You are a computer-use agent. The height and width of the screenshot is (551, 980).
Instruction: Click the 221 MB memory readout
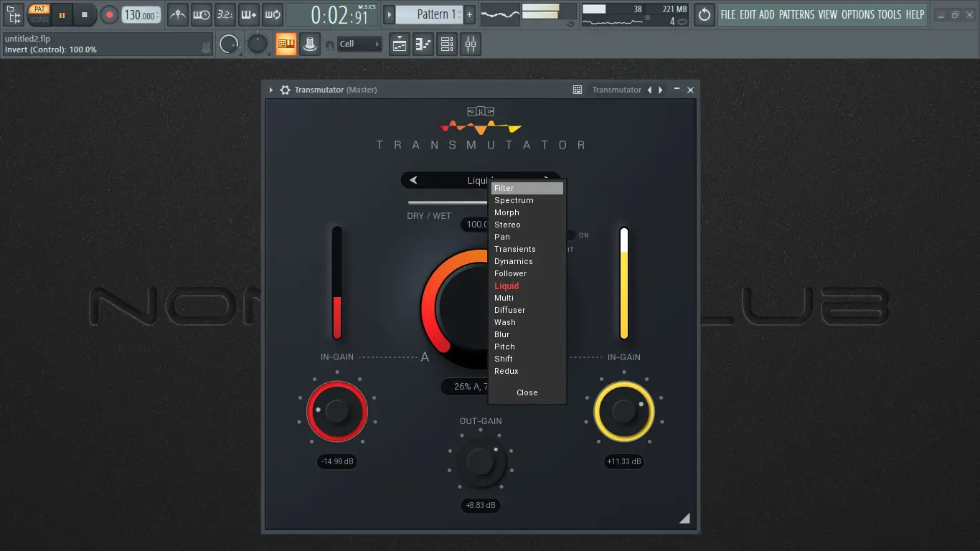pyautogui.click(x=674, y=9)
